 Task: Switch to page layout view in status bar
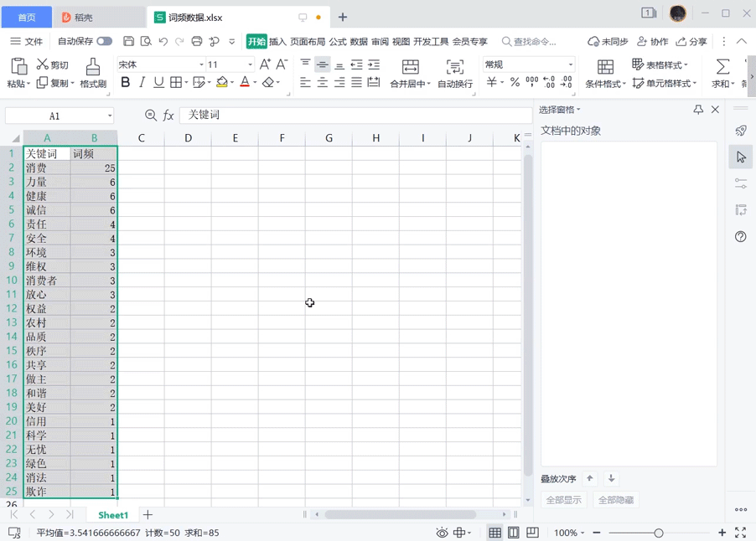tap(513, 533)
